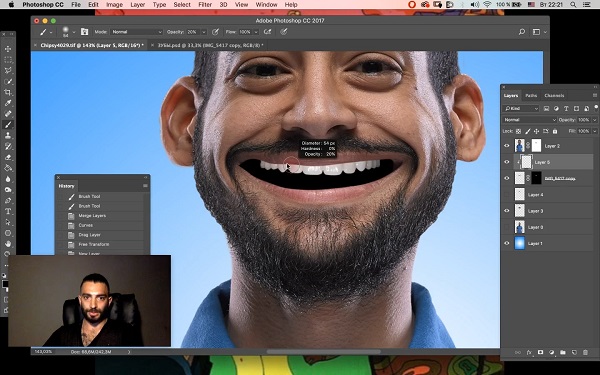Select the Pen tool

click(8, 200)
